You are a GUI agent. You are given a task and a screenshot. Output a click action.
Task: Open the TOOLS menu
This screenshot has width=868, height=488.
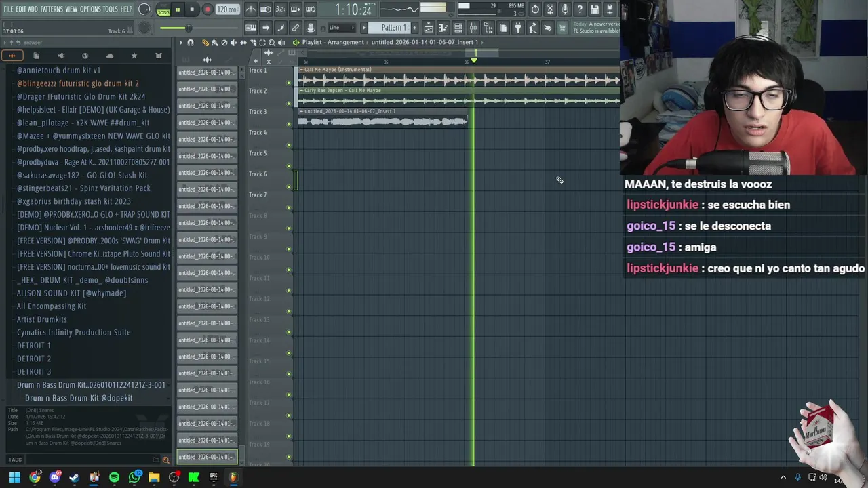111,9
